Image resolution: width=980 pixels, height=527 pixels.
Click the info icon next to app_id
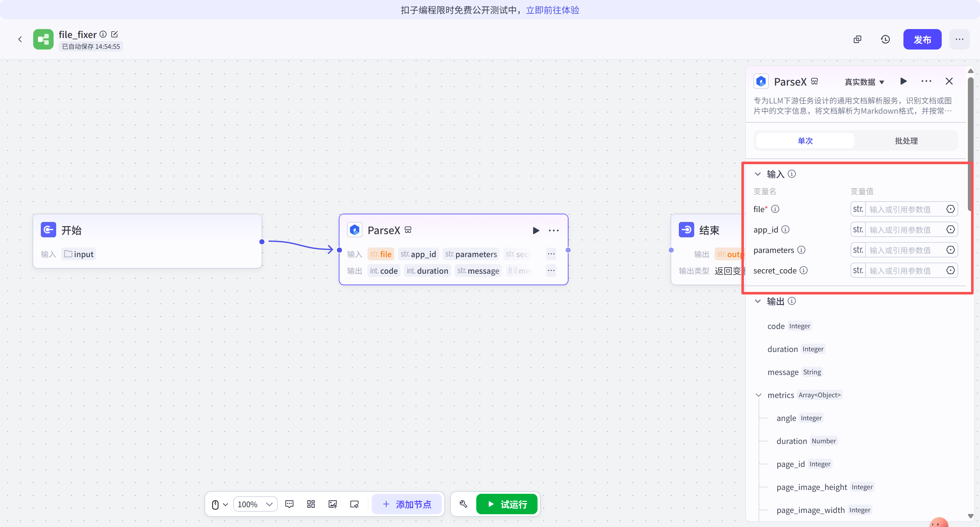click(786, 230)
